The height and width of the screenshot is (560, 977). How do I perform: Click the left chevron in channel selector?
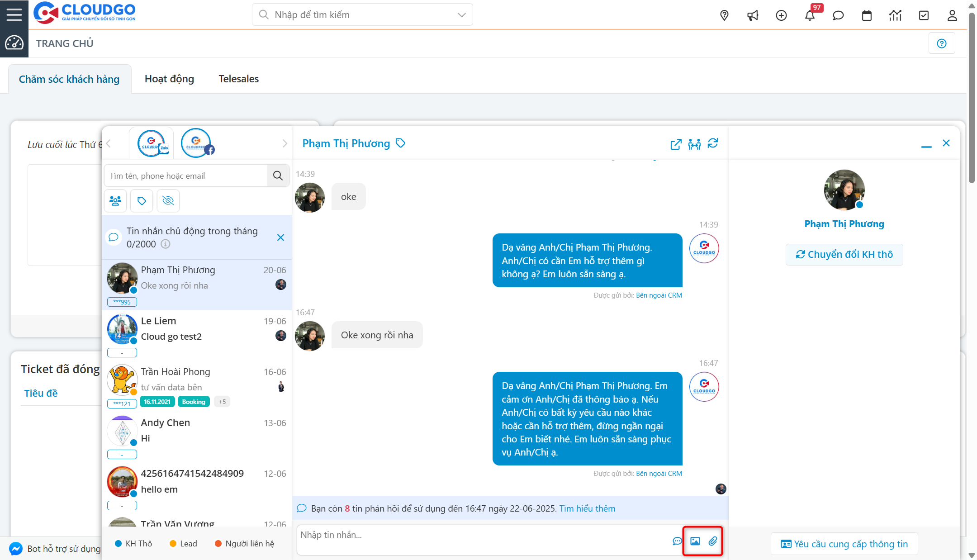[x=109, y=143]
